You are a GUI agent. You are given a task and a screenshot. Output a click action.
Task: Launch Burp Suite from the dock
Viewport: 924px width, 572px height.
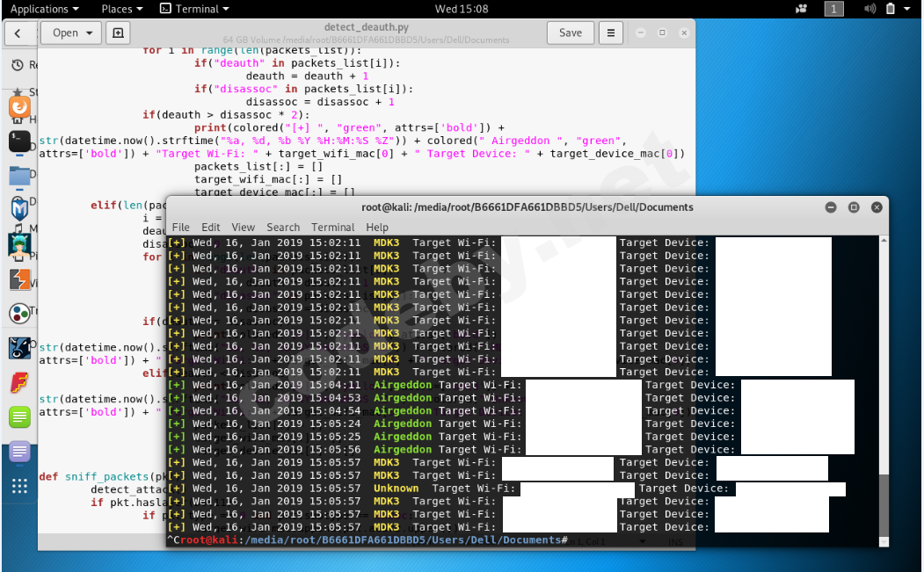pos(19,279)
